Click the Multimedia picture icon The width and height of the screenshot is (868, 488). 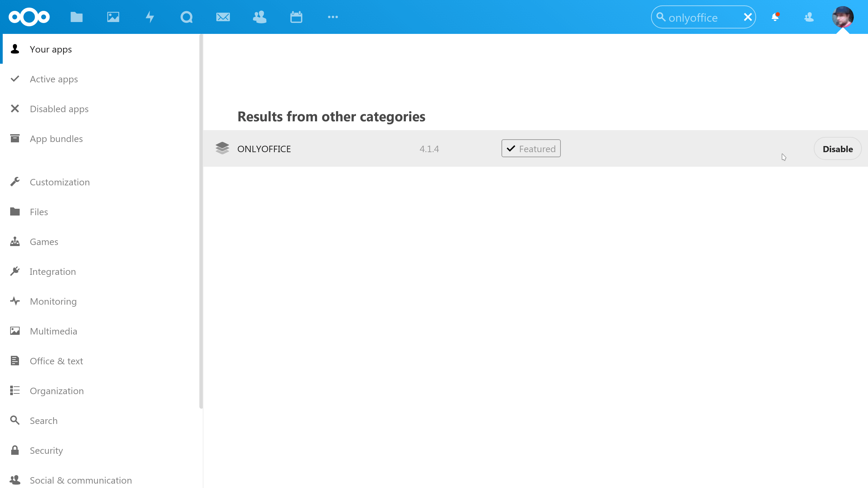coord(15,331)
